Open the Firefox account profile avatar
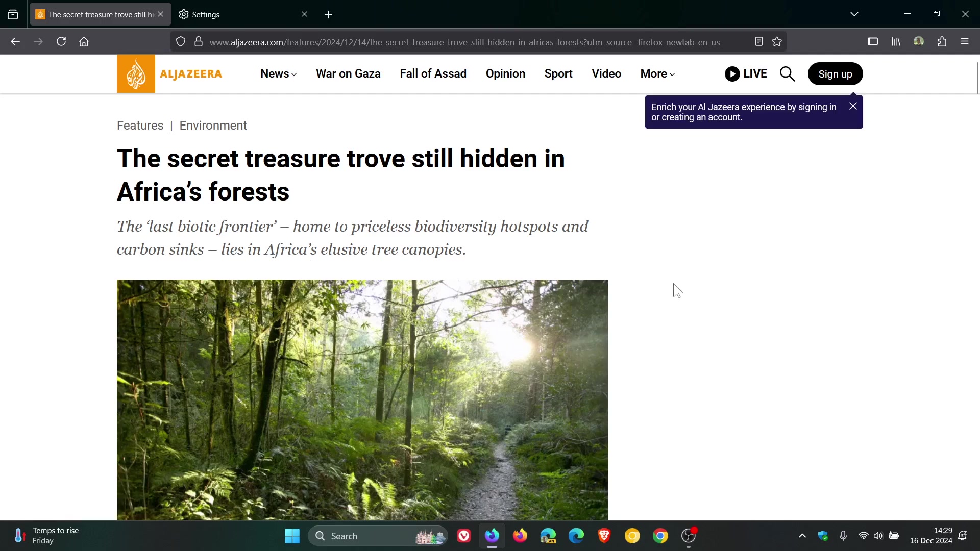 coord(919,42)
